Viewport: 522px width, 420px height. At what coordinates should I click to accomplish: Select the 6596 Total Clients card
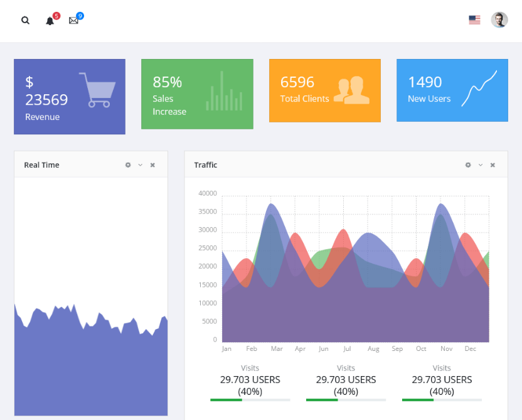[x=325, y=90]
